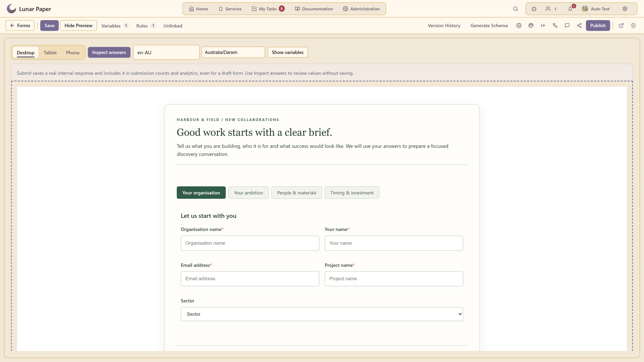Switch preview to Tablet
Viewport: 644px width, 362px height.
(50, 52)
